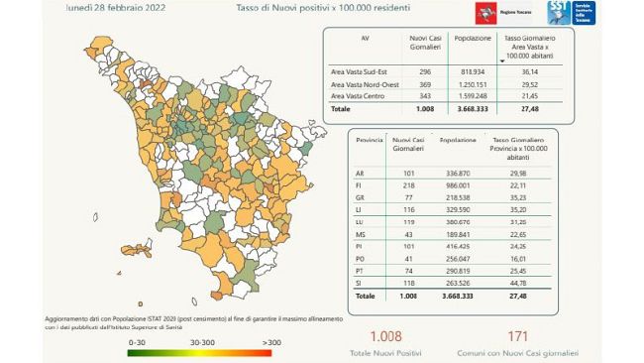Click rate 44,78 for SI

pyautogui.click(x=518, y=283)
